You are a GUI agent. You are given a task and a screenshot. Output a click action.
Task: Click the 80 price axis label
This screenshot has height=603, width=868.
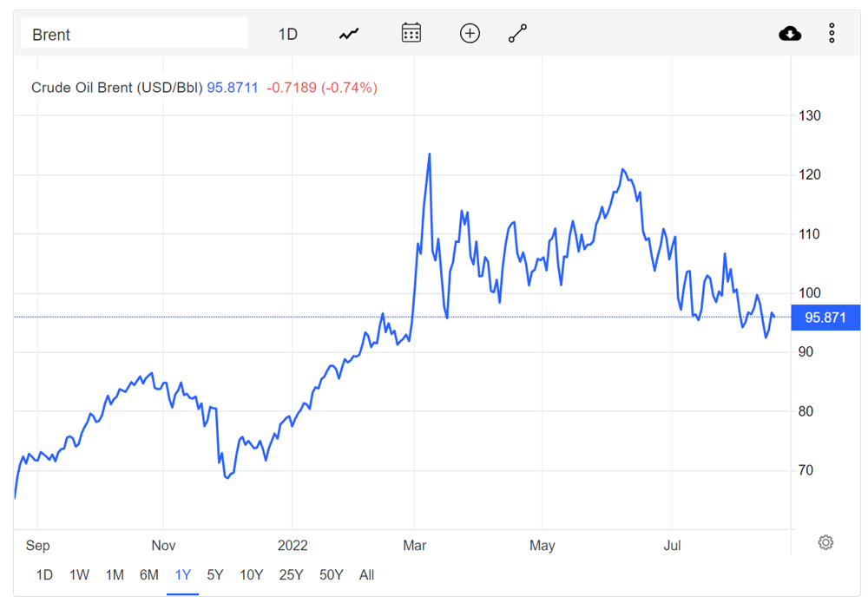(x=806, y=411)
